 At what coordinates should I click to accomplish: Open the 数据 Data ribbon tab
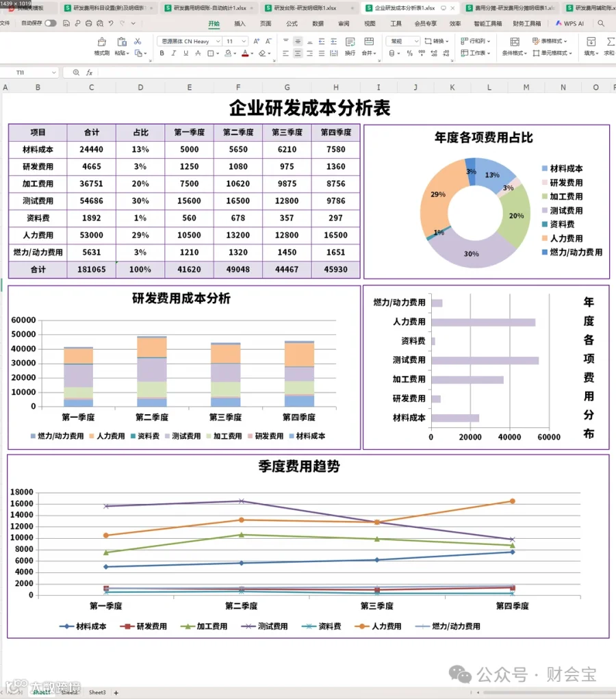318,24
